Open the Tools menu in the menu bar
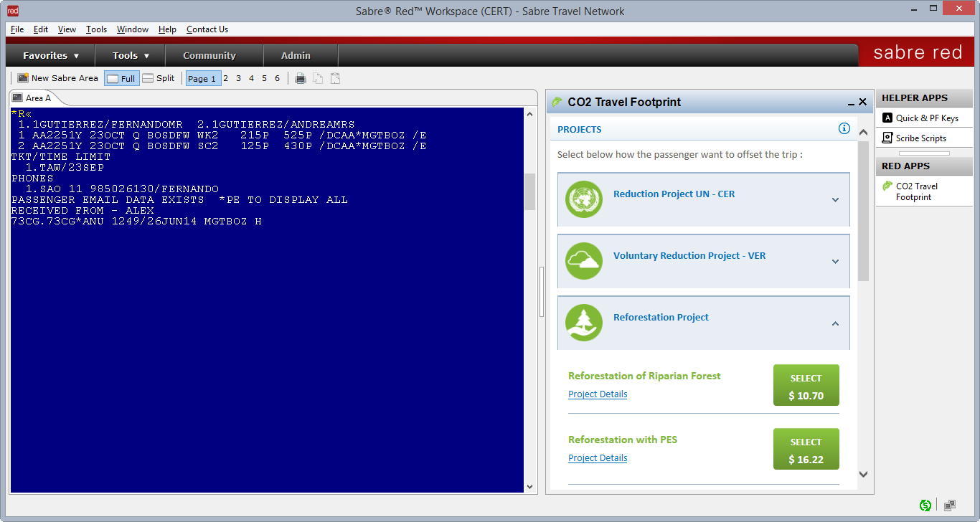980x522 pixels. click(96, 29)
